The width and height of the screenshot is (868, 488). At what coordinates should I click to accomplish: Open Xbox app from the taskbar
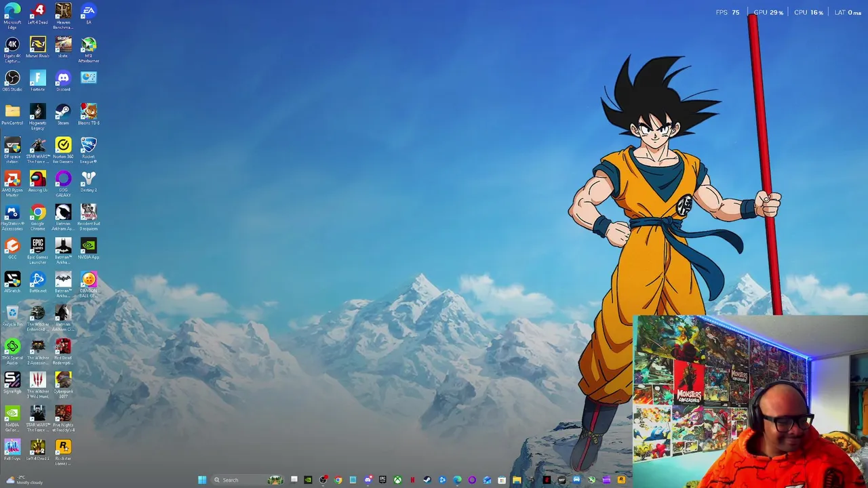pyautogui.click(x=397, y=480)
